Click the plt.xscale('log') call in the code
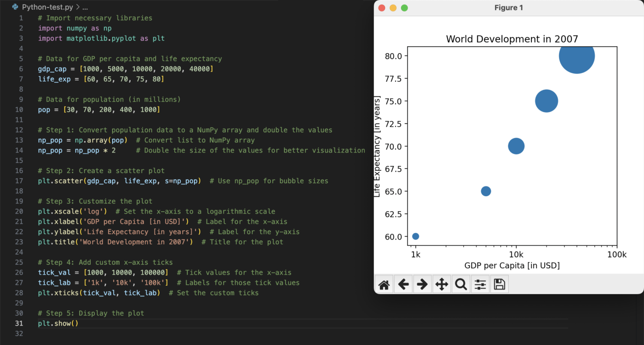The image size is (644, 345). (72, 211)
